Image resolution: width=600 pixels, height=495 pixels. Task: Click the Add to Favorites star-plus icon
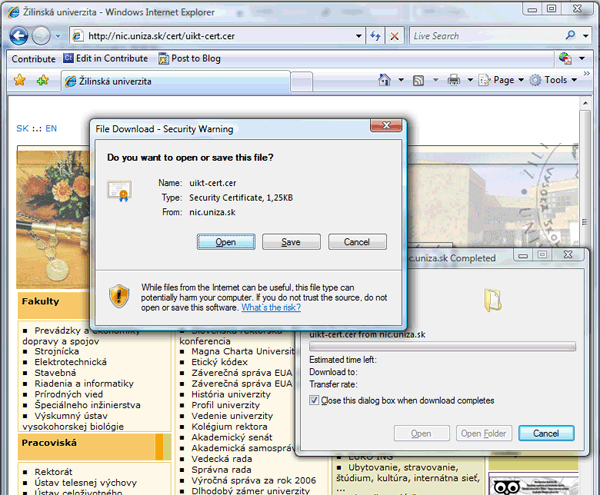coord(42,80)
